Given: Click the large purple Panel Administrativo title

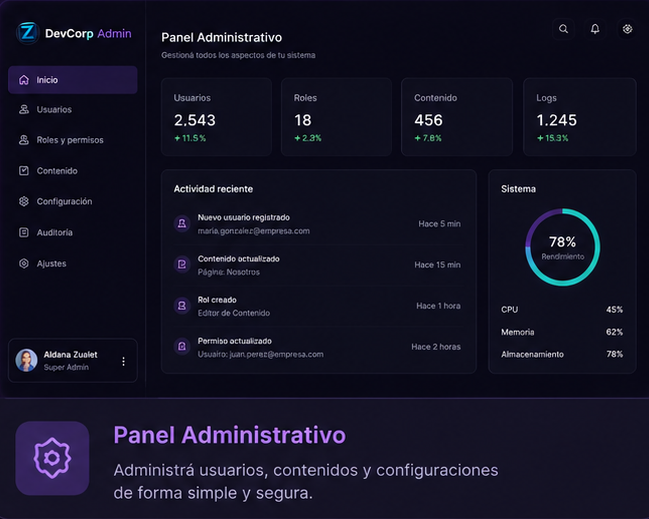Looking at the screenshot, I should (x=230, y=435).
